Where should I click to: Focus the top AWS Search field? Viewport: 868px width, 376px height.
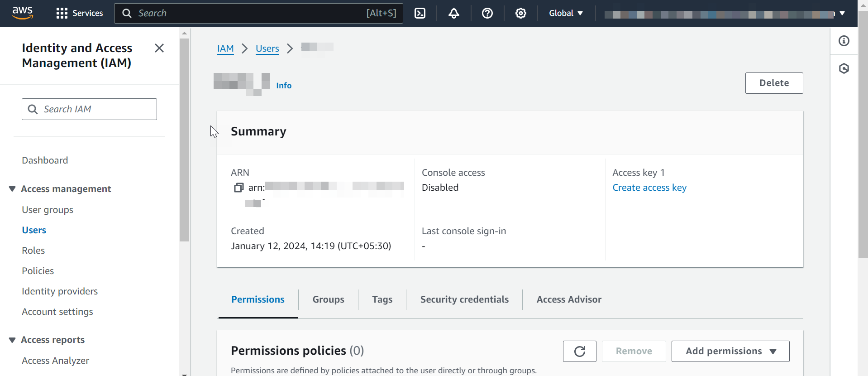[258, 13]
